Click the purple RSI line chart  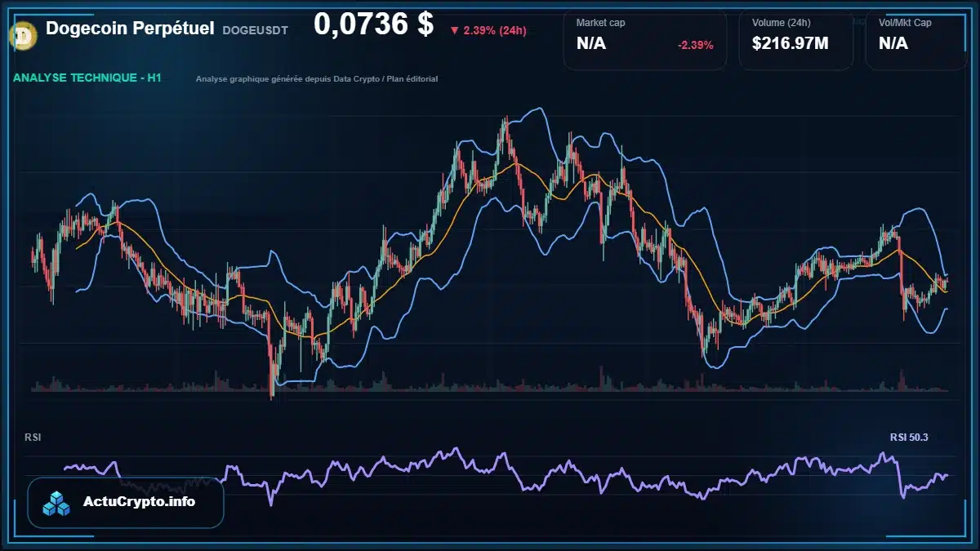[506, 475]
